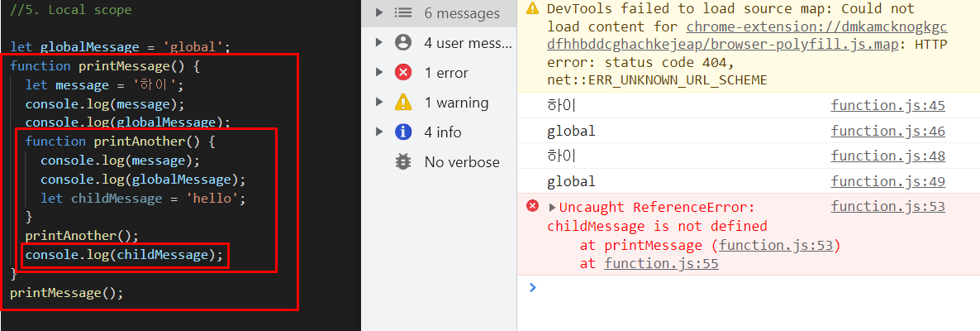Click the user avatar icon in the sidebar
Viewport: 980px width, 331px height.
pyautogui.click(x=404, y=42)
